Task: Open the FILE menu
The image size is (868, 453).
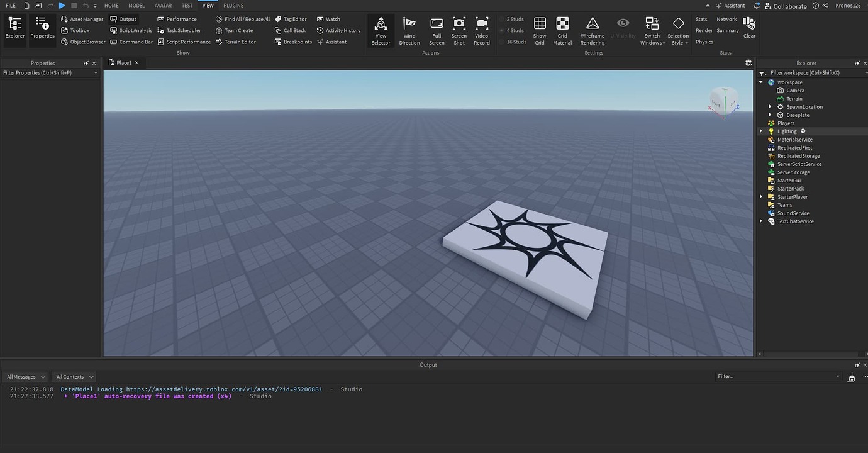Action: click(x=10, y=5)
